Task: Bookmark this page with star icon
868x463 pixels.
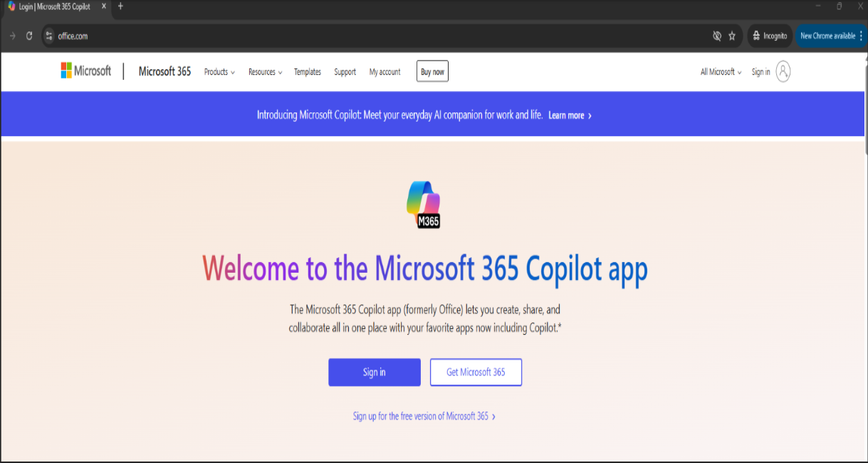Action: (732, 36)
